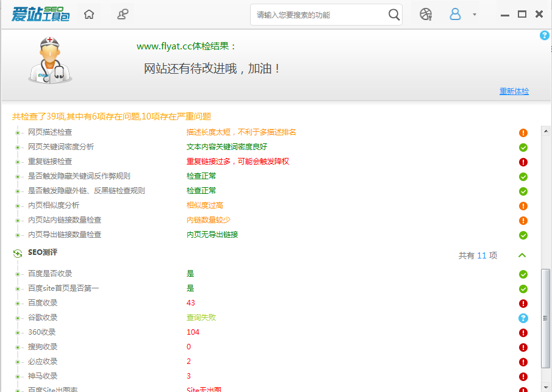Toggle the bullet beside 网页关键词密度分析
552x392 pixels.
tap(16, 146)
